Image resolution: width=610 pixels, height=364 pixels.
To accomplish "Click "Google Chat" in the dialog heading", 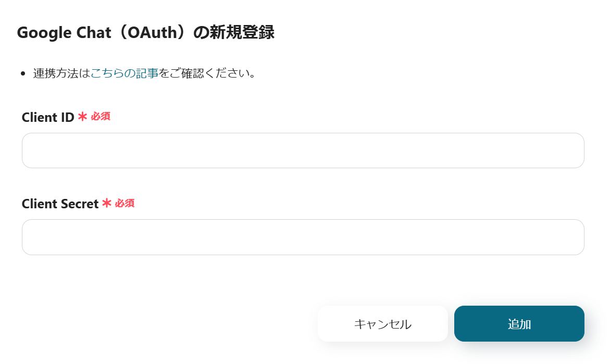I will 64,33.
